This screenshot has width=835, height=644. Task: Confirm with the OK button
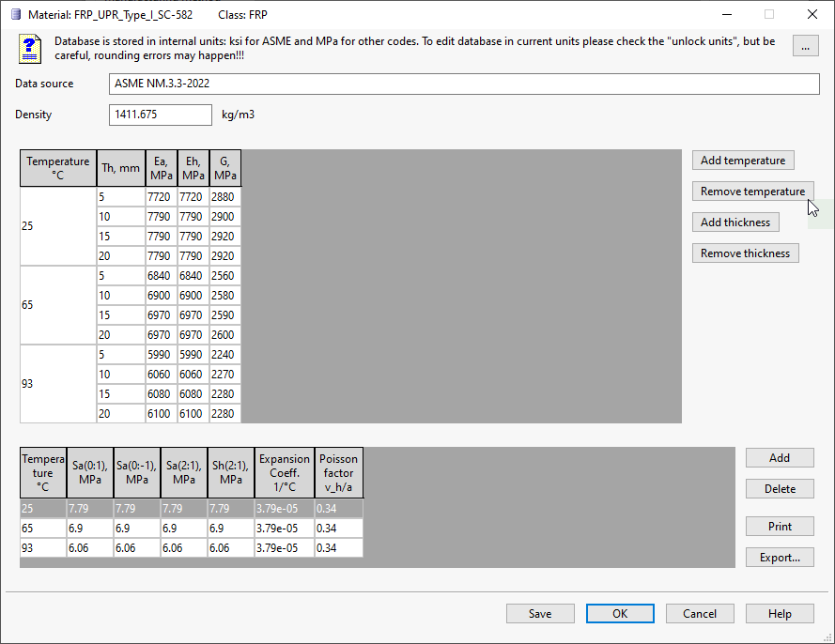620,614
